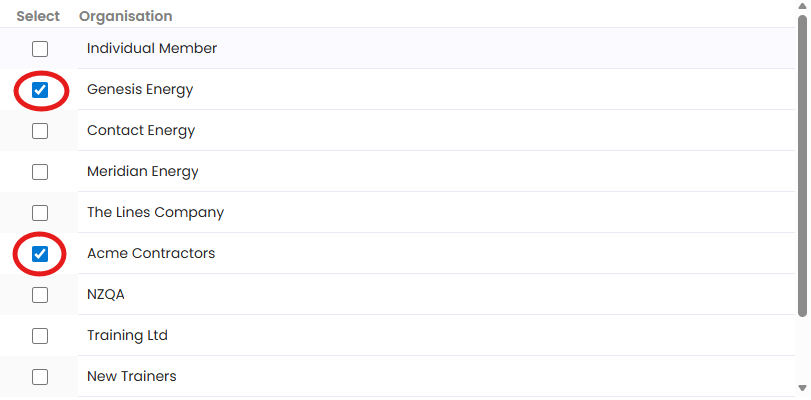Click The Lines Company row text
The image size is (811, 400).
click(155, 213)
